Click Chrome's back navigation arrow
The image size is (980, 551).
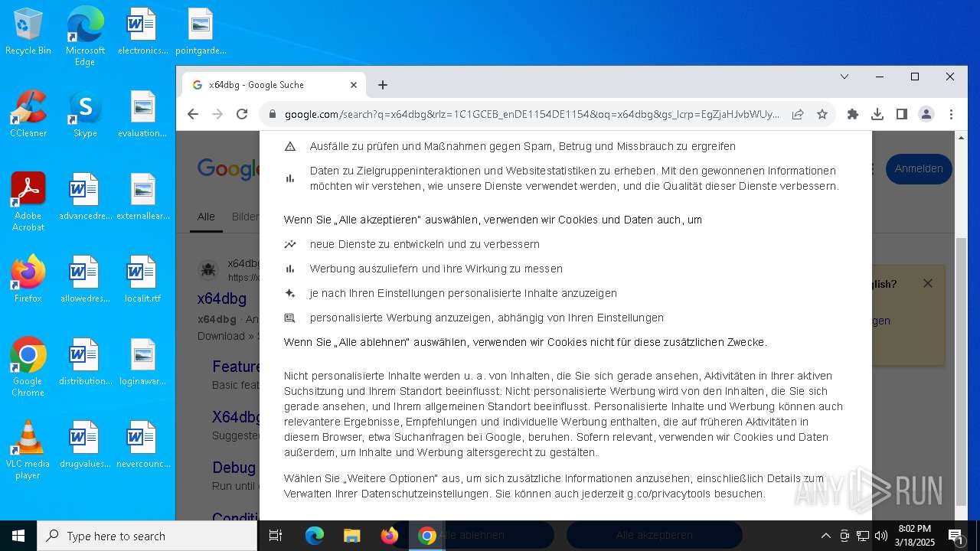[193, 114]
